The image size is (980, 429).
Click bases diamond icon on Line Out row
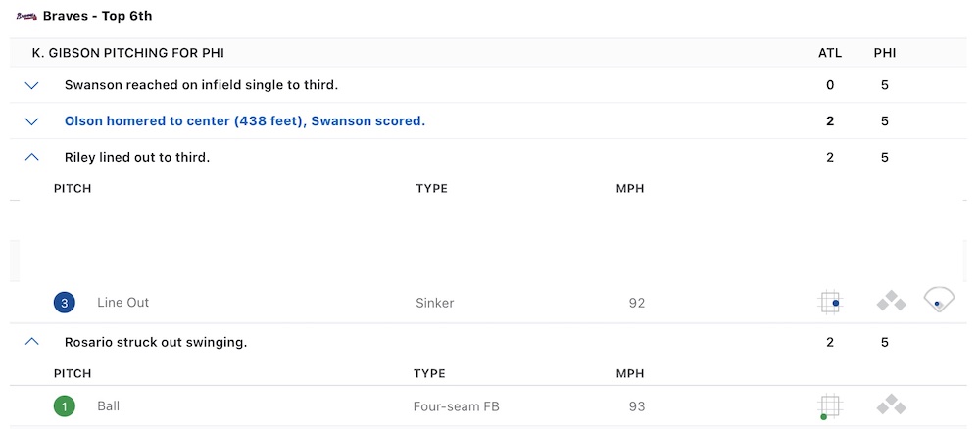point(891,303)
